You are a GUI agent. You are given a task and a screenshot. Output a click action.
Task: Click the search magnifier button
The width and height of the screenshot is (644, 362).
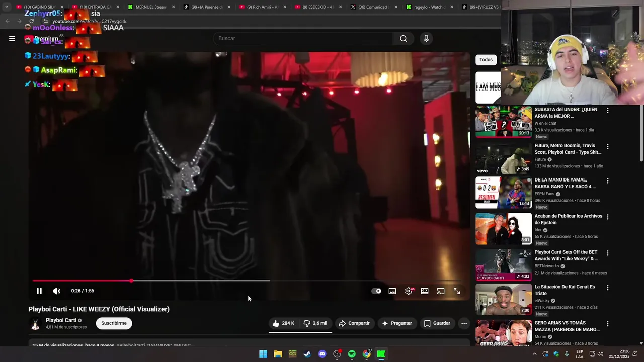tap(404, 39)
